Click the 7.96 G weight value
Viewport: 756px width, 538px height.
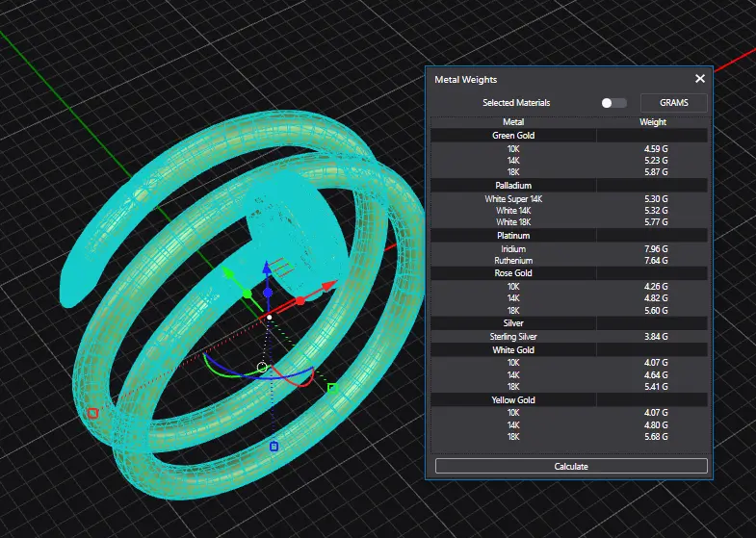tap(656, 249)
